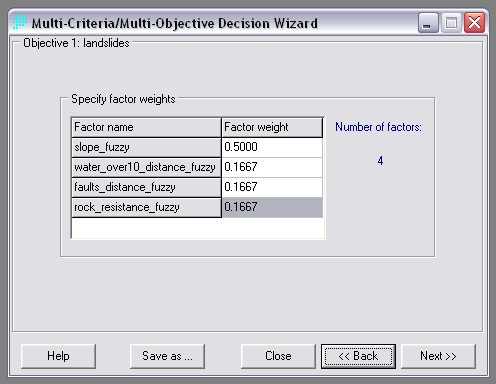This screenshot has width=496, height=384.
Task: Select the faults_distance_fuzzy factor name
Action: click(146, 187)
